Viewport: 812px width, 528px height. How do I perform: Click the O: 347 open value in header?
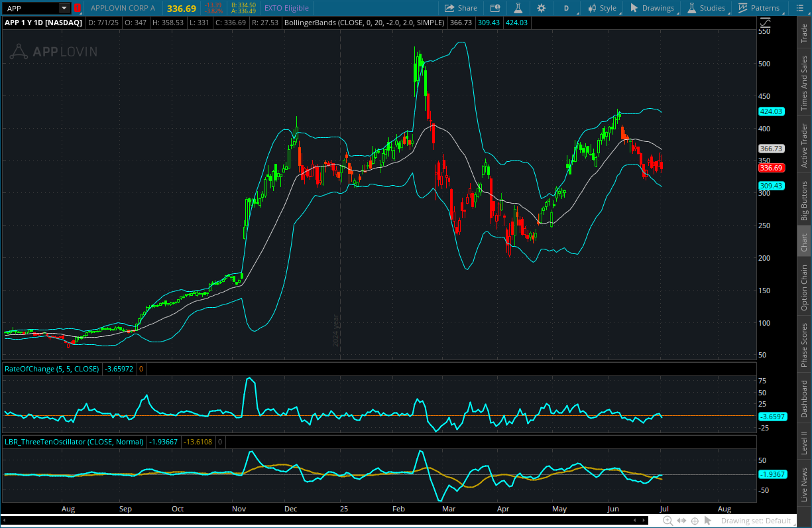click(x=135, y=23)
